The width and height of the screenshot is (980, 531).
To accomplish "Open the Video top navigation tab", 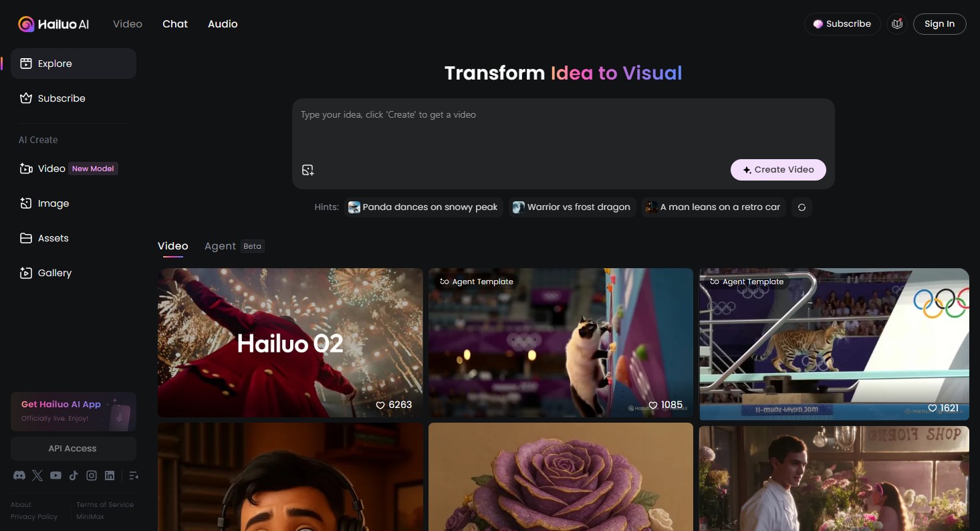I will [x=128, y=24].
